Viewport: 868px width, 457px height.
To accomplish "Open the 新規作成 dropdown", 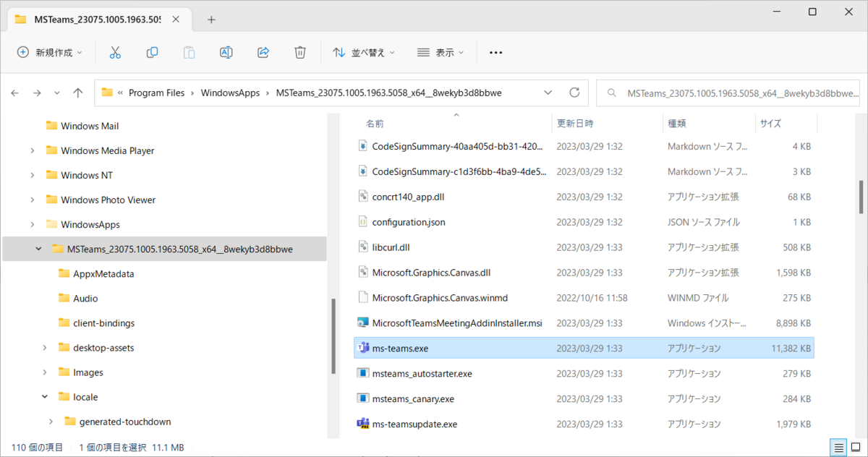I will 50,52.
